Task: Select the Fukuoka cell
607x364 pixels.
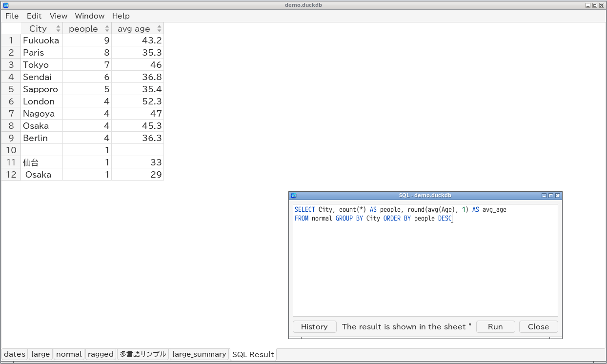Action: 41,40
